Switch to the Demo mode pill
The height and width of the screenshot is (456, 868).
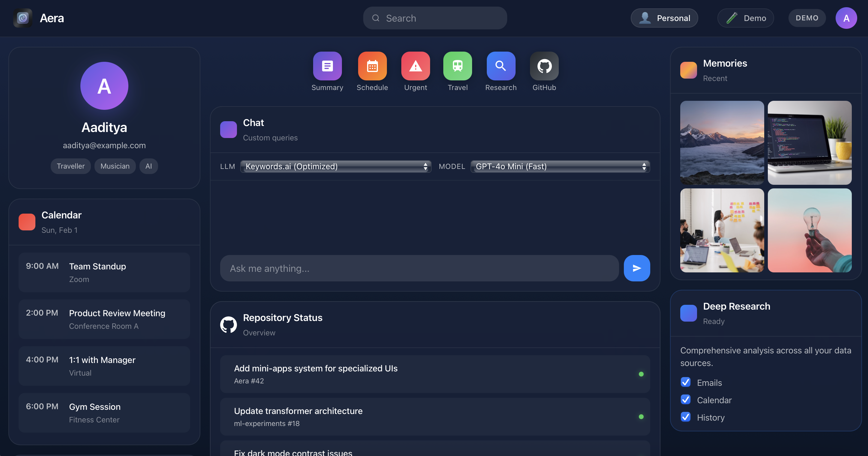(x=745, y=18)
